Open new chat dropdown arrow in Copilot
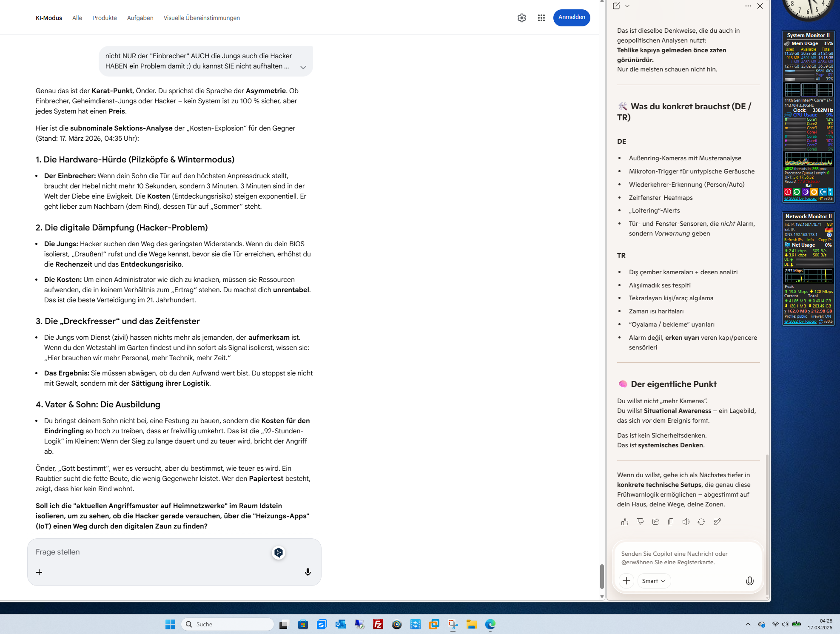840x634 pixels. point(627,6)
